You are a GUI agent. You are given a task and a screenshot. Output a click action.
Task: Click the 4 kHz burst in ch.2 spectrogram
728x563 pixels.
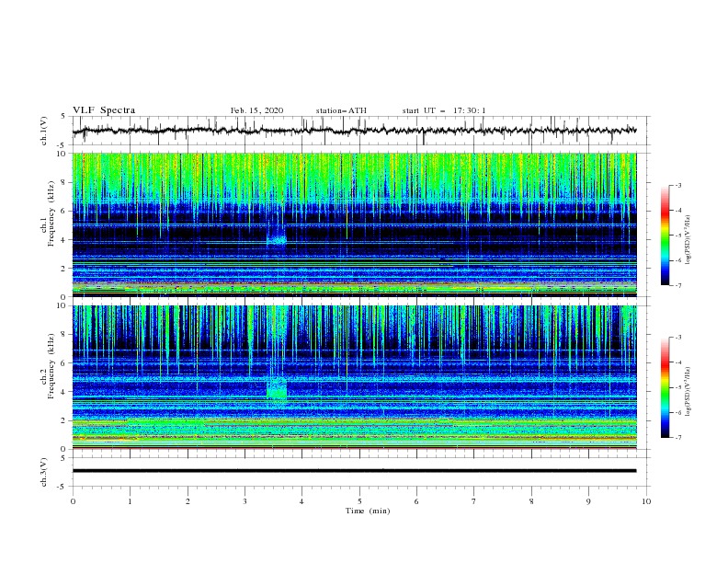(x=277, y=388)
